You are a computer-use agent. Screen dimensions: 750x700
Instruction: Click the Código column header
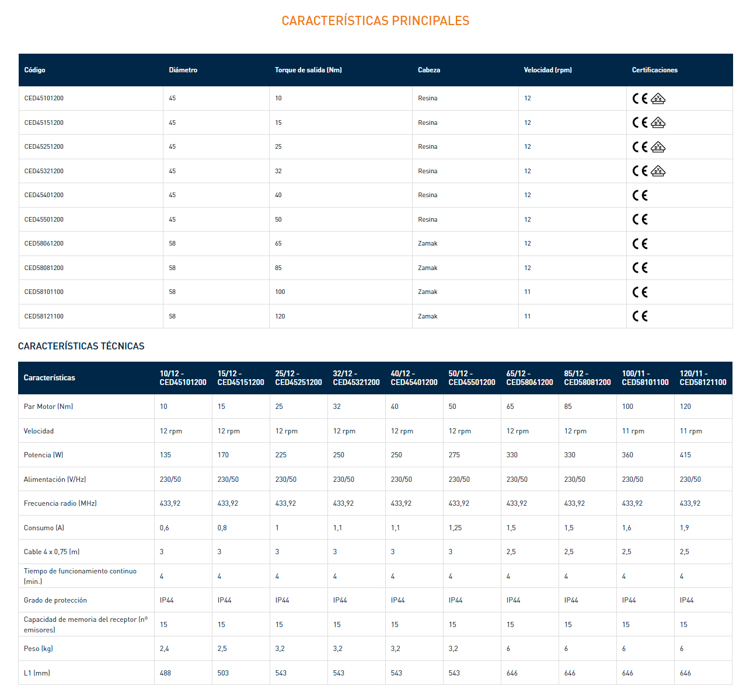click(34, 70)
